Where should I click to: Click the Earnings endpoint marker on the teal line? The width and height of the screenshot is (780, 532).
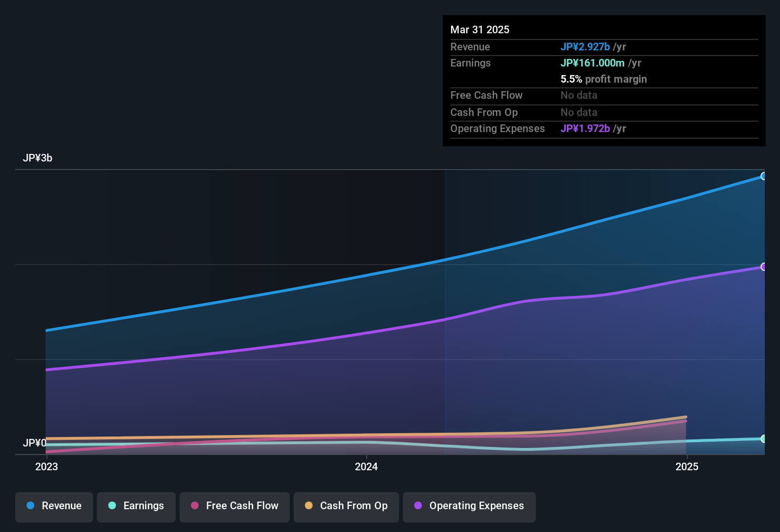click(763, 439)
